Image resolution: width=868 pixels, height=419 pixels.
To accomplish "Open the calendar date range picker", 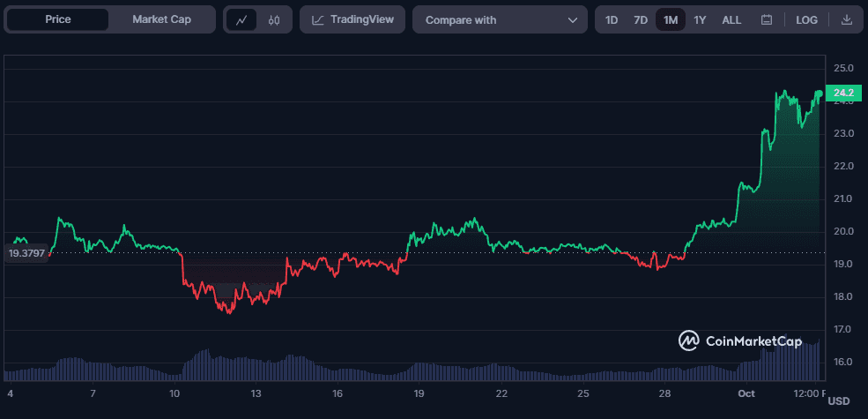I will (x=767, y=19).
